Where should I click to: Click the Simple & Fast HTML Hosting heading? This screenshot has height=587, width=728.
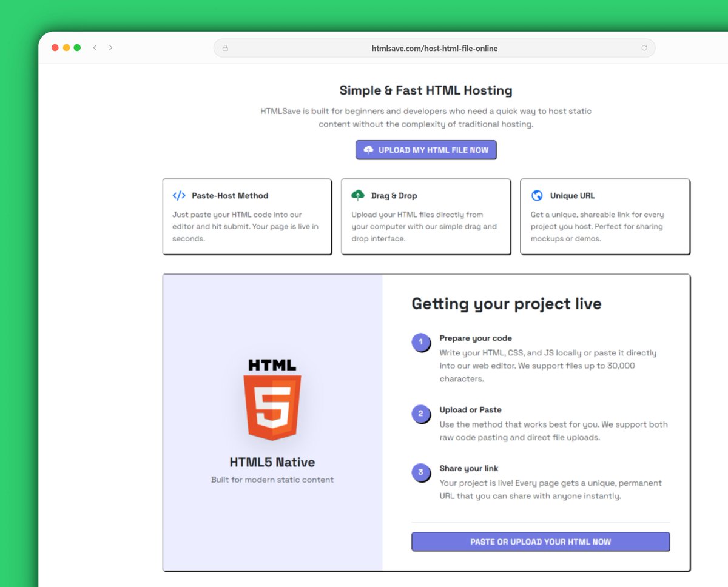(x=426, y=90)
